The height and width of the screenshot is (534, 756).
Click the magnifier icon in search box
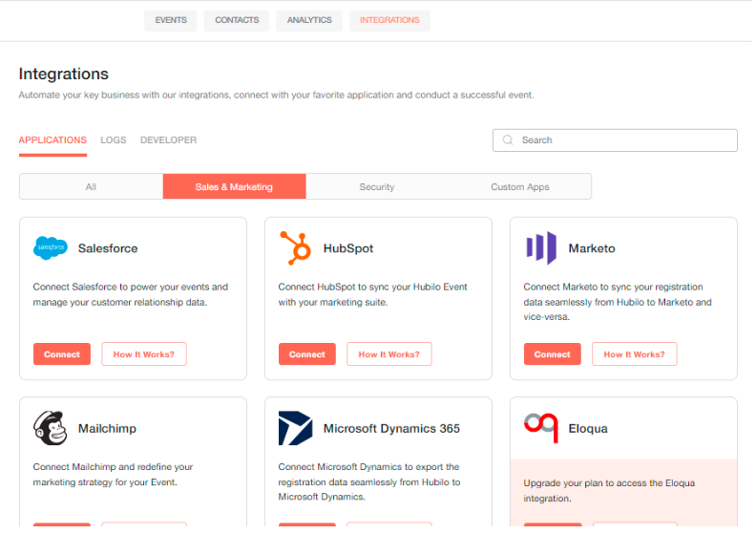click(508, 139)
